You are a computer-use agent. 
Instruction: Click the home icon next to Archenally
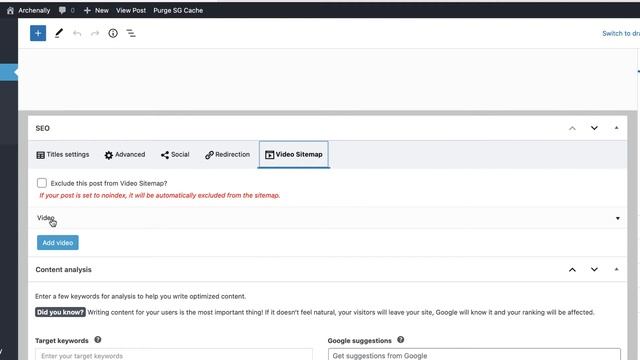(10, 11)
